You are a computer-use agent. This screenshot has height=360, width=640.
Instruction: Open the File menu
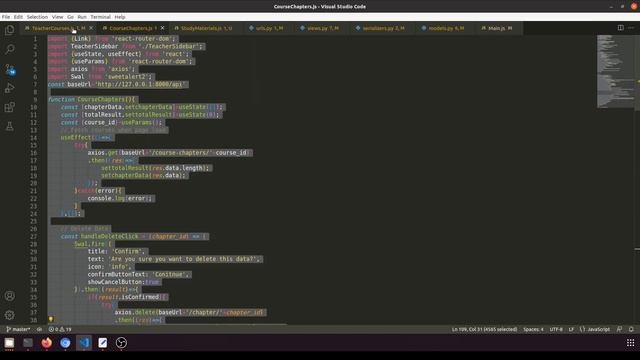(x=6, y=17)
